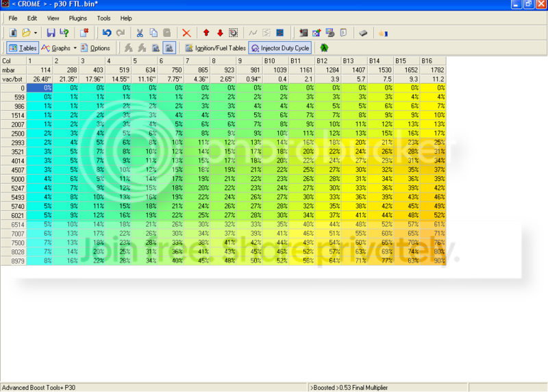Click the Undo arrow icon

coord(107,32)
